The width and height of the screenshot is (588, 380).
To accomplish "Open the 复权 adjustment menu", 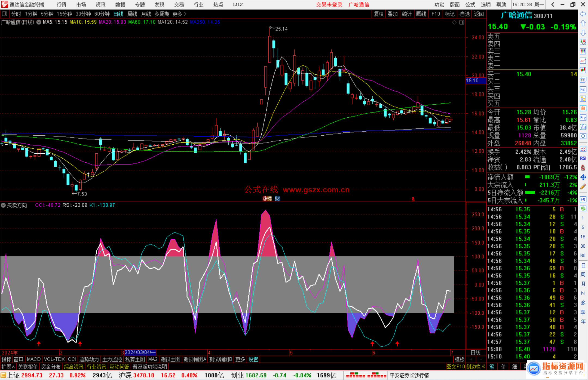I will point(379,14).
